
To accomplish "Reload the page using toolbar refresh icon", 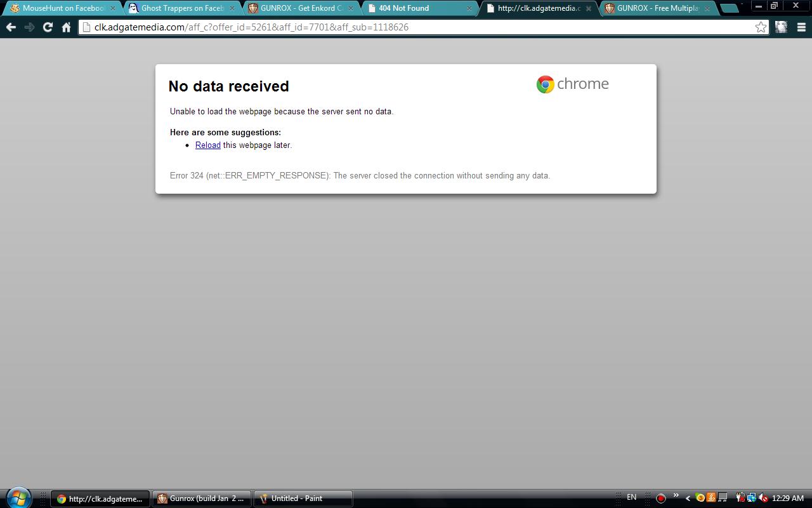I will coord(48,27).
